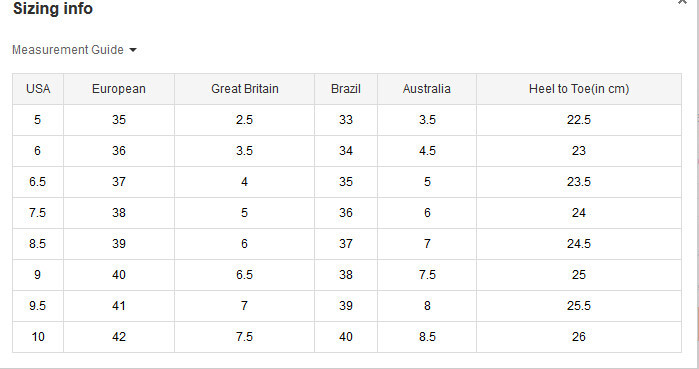Select the Heel to Toe(in cm) header
The height and width of the screenshot is (369, 699).
click(579, 89)
